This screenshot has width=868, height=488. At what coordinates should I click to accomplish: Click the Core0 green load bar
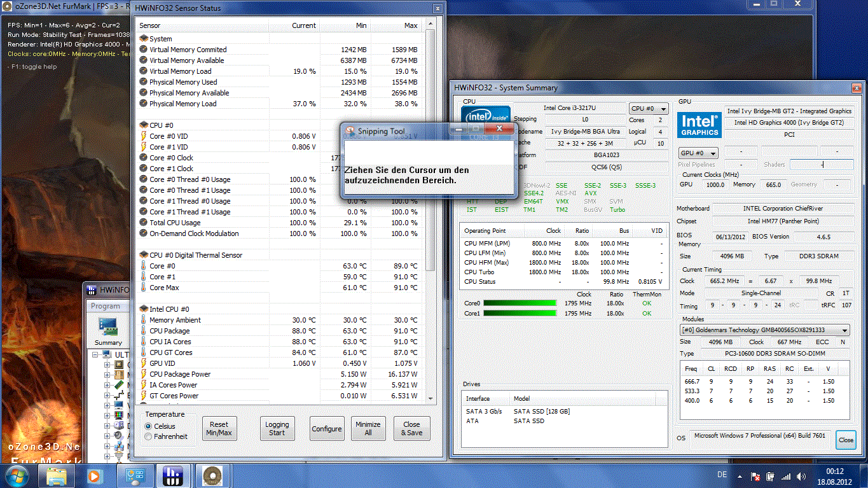[x=521, y=303]
